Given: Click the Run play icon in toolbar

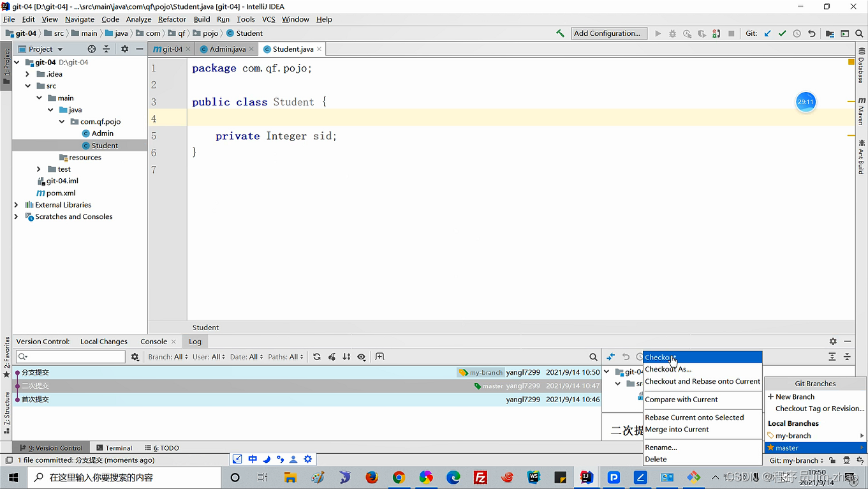Looking at the screenshot, I should click(658, 33).
